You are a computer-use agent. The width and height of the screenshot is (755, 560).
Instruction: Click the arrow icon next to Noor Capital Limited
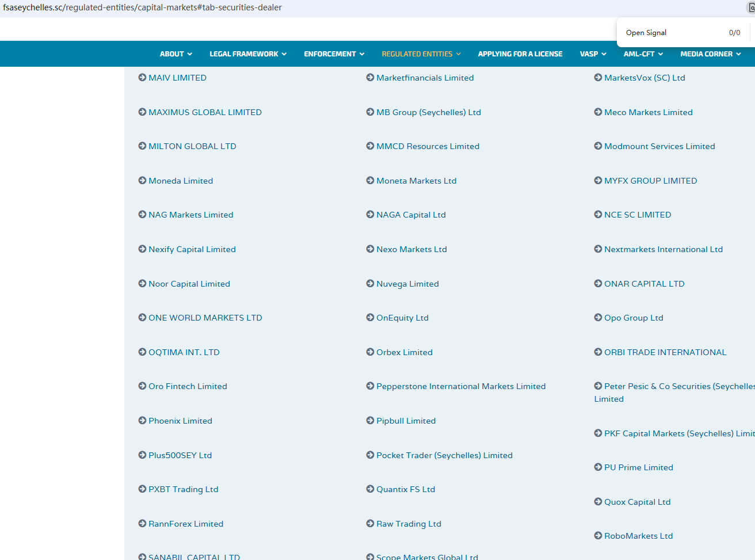tap(142, 284)
